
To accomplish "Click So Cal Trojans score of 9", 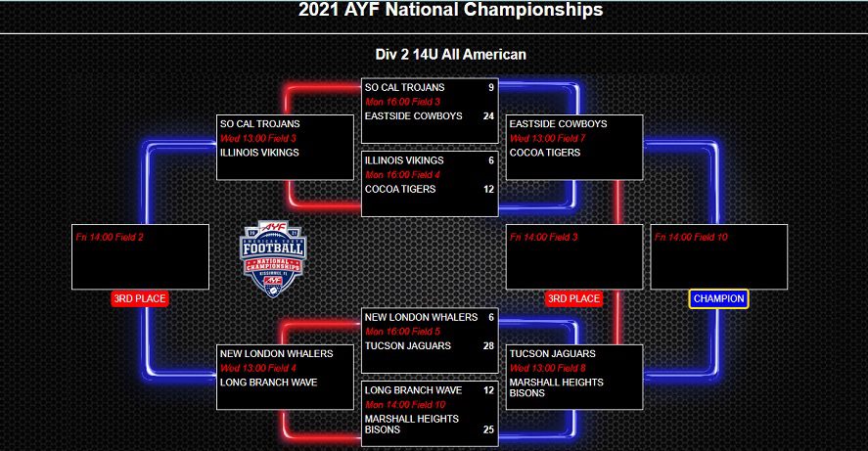I will tap(490, 87).
